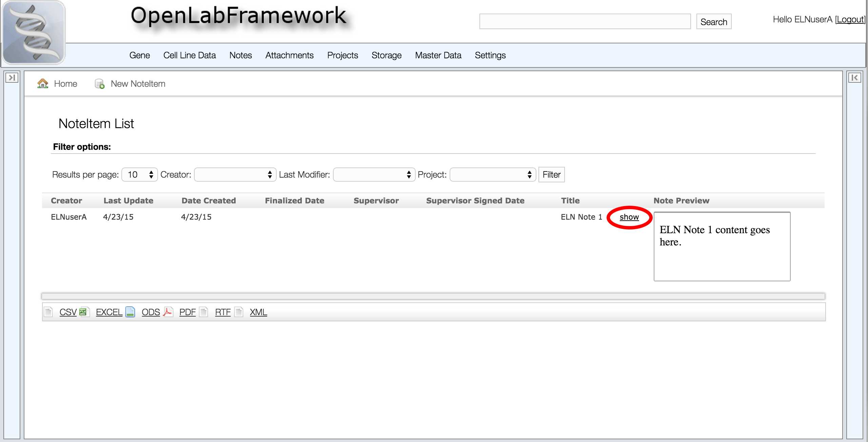Click the DNA helix OpenLabFramework logo

point(33,33)
